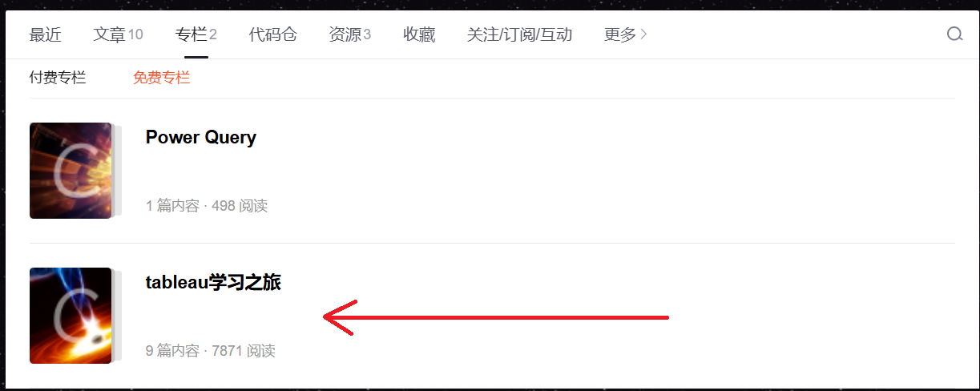The width and height of the screenshot is (980, 391).
Task: Open the 关注/订阅/互动 tab
Action: 519,34
